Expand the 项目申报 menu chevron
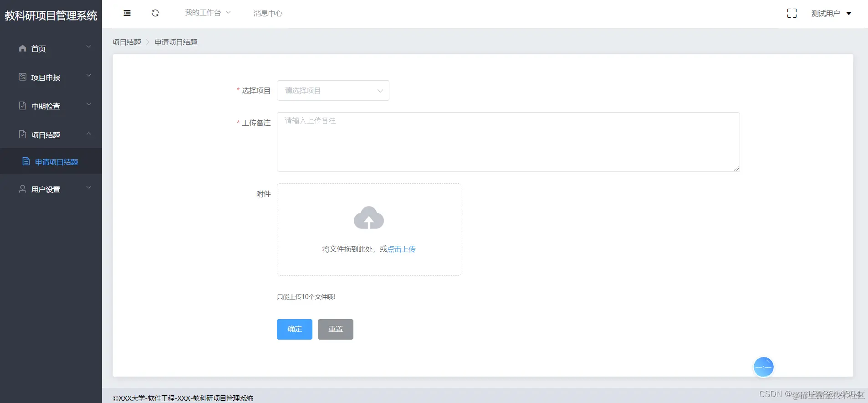Image resolution: width=868 pixels, height=403 pixels. (x=89, y=75)
